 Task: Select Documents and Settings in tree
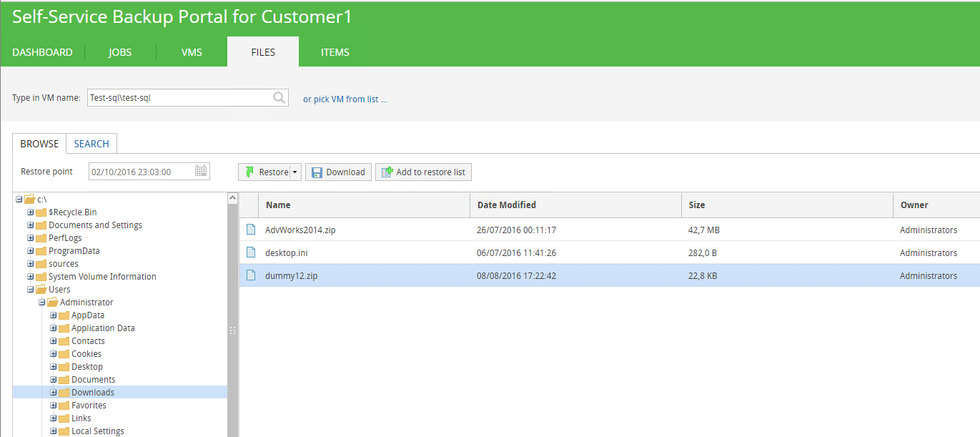click(x=95, y=225)
